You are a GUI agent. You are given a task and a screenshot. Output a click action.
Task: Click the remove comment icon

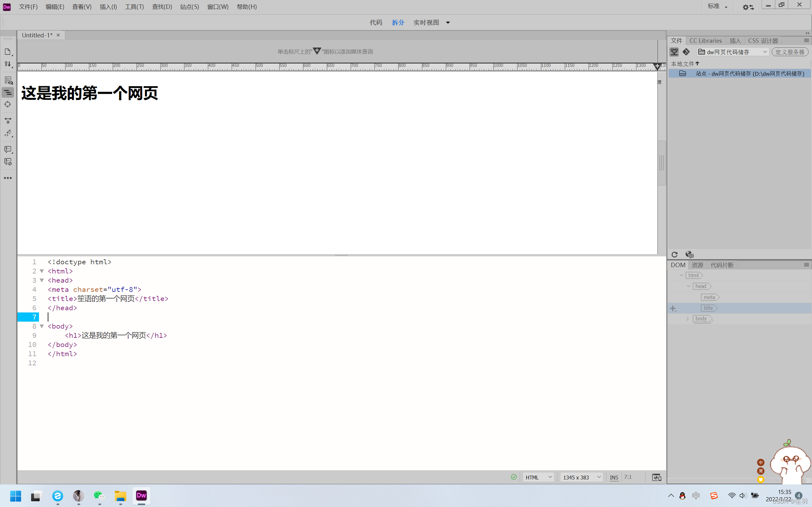8,162
